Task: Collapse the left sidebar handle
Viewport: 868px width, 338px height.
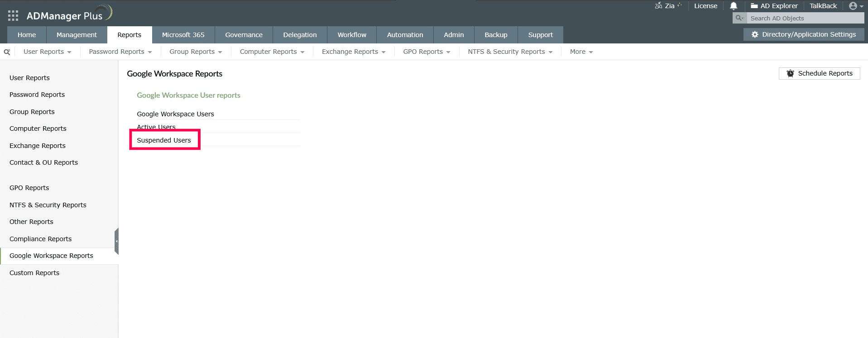Action: 116,241
